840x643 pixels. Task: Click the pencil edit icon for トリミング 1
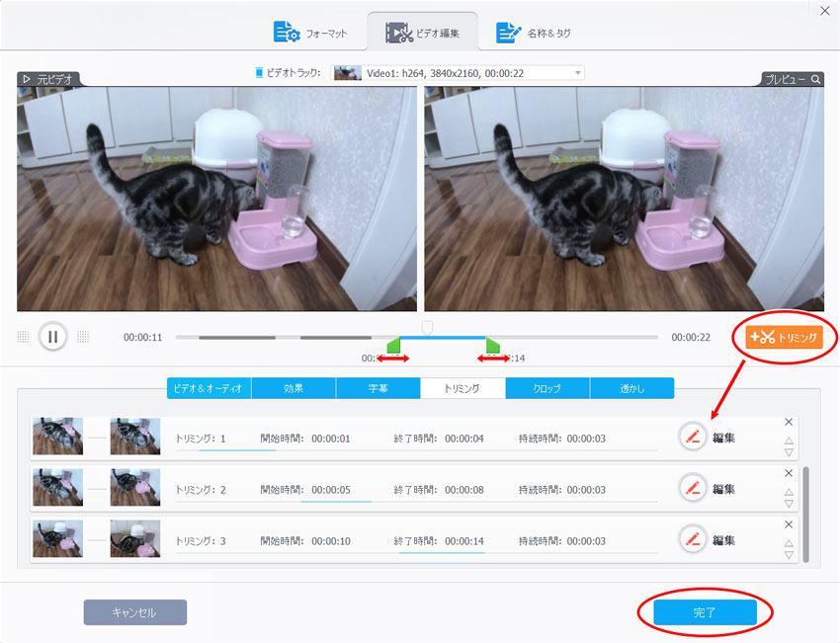693,436
